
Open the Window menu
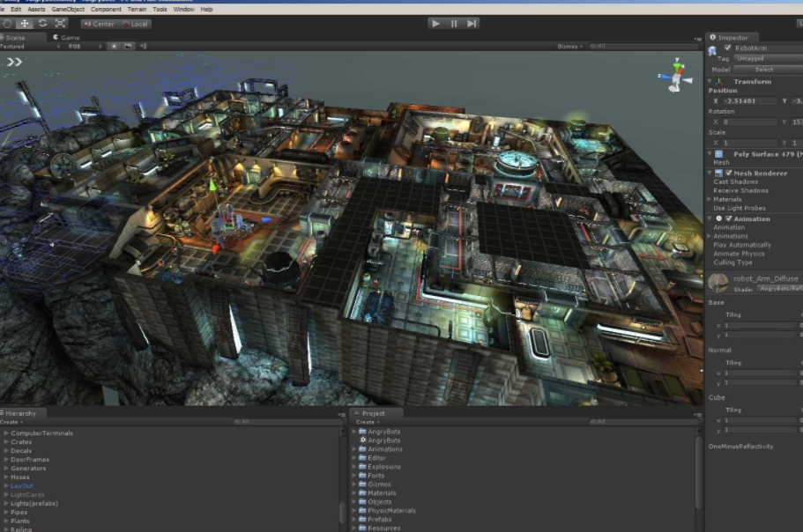[x=183, y=9]
